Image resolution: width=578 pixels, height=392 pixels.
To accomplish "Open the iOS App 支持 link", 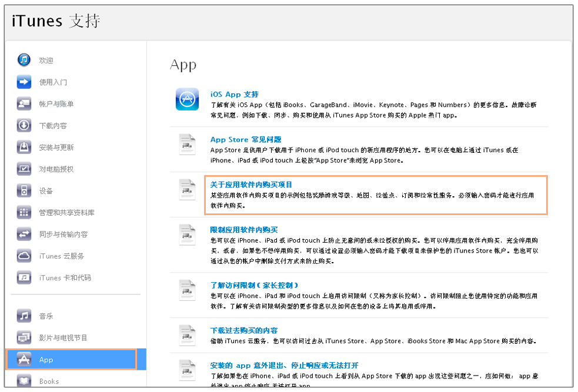I will [235, 94].
